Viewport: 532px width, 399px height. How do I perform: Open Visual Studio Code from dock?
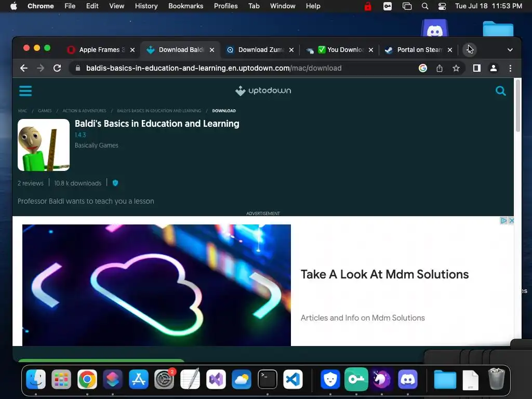293,379
